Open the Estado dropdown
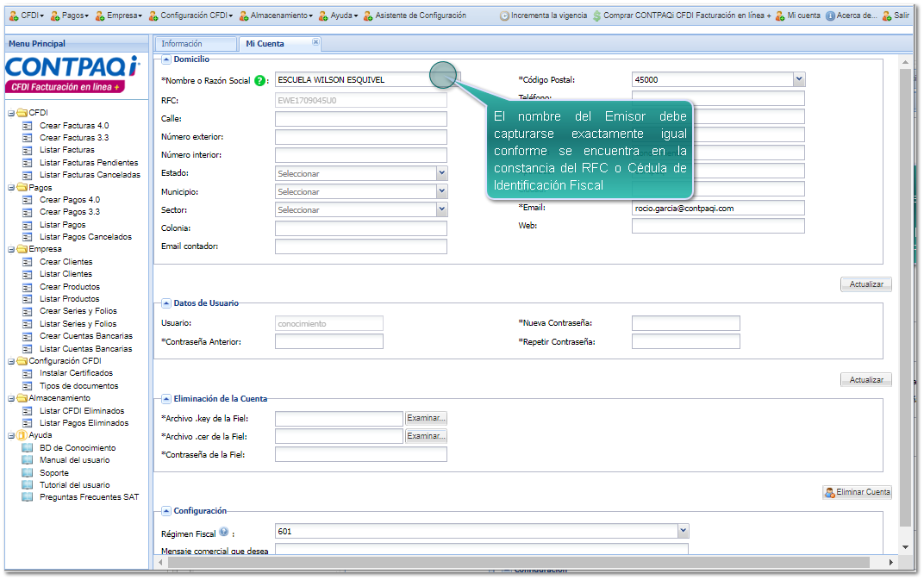 coord(441,173)
